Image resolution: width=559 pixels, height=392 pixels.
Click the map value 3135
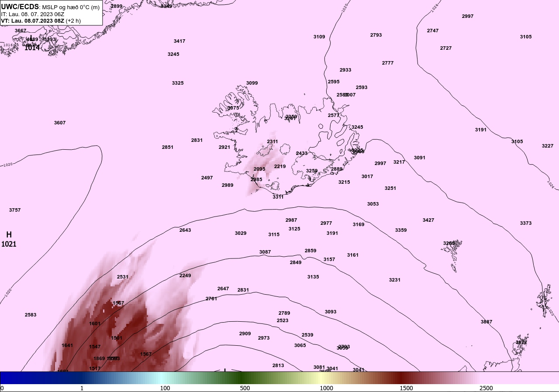pos(313,277)
